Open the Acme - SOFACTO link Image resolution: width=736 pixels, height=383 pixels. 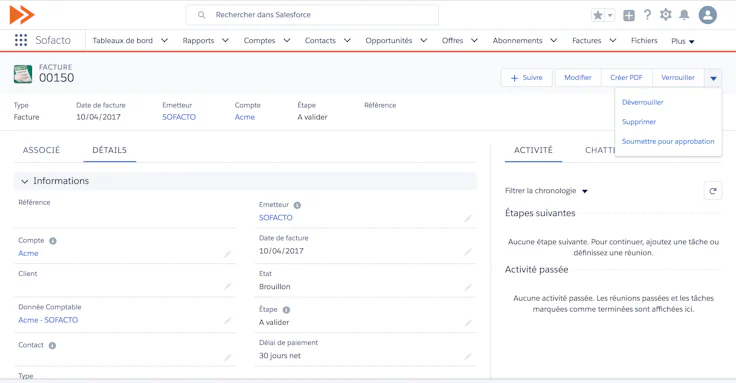coord(48,320)
